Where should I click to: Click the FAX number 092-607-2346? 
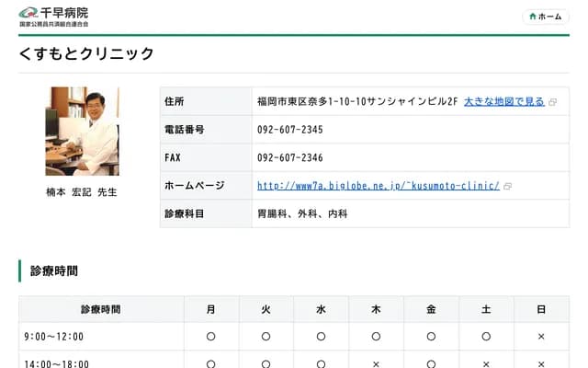point(289,157)
